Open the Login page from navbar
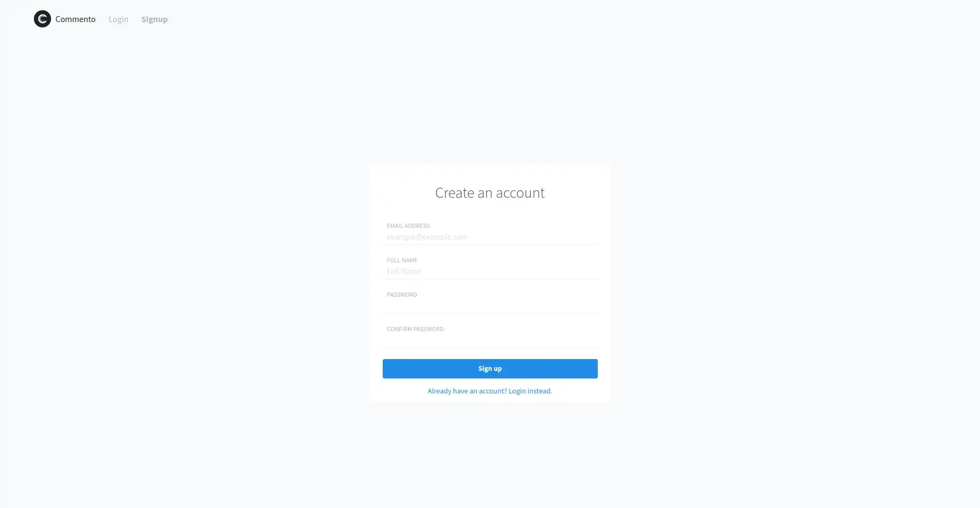Viewport: 980px width, 508px height. [x=118, y=19]
